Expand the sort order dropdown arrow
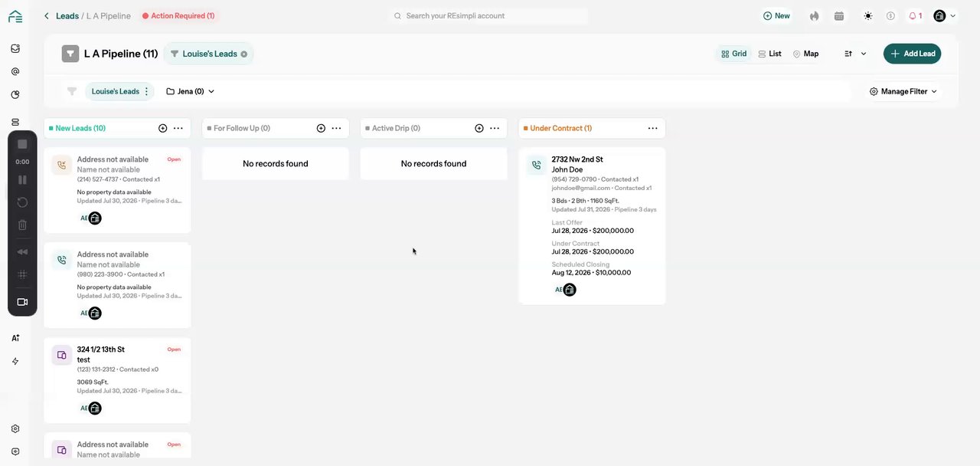This screenshot has height=466, width=980. click(x=864, y=54)
